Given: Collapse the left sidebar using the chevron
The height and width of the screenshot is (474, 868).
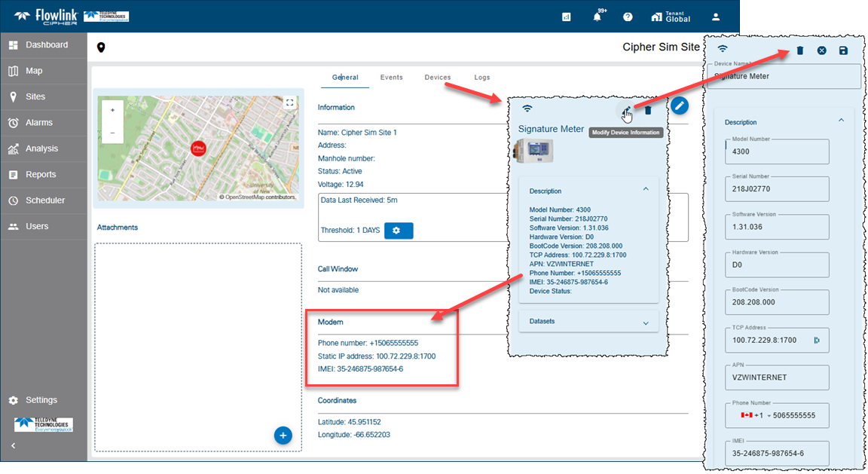Looking at the screenshot, I should 13,446.
